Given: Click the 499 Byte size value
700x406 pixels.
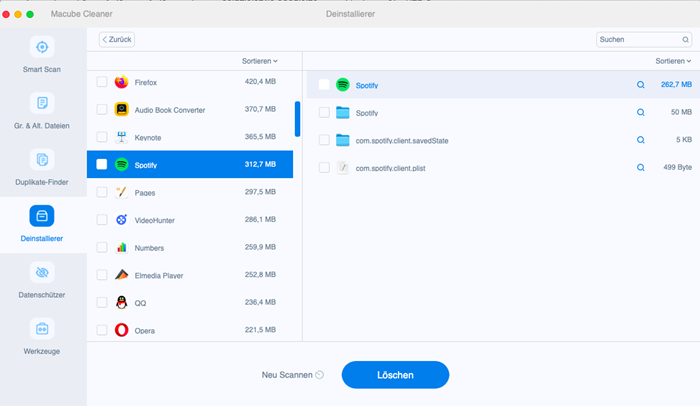Looking at the screenshot, I should pyautogui.click(x=678, y=167).
